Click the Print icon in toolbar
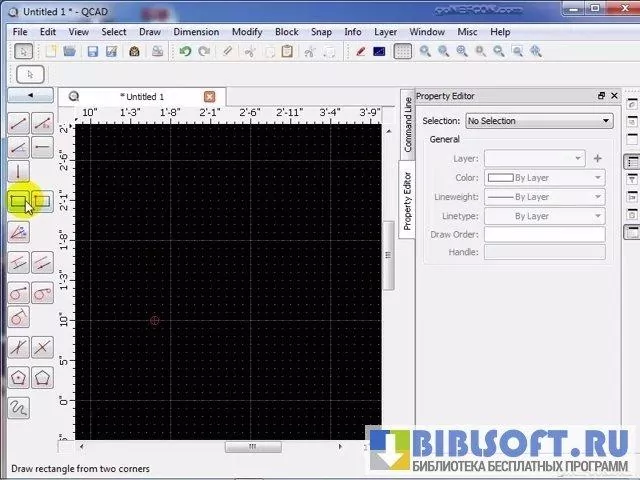 pos(134,52)
